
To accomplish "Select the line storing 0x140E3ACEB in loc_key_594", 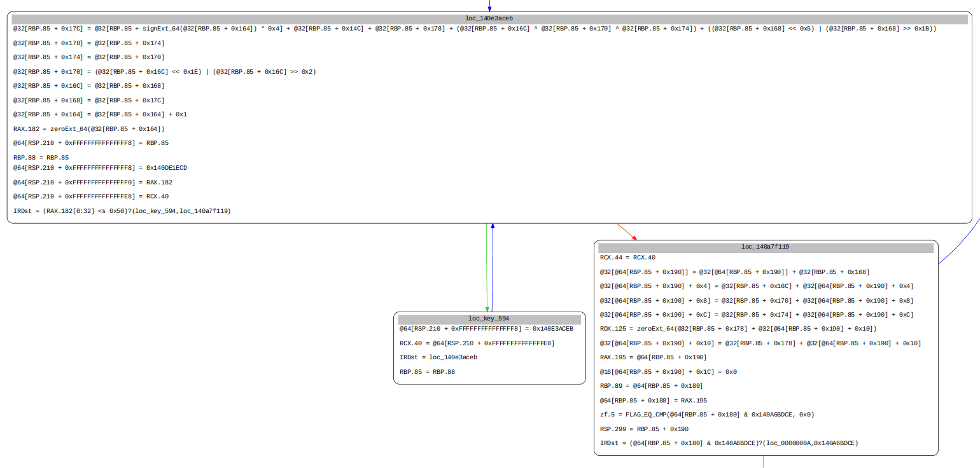I will pos(486,329).
